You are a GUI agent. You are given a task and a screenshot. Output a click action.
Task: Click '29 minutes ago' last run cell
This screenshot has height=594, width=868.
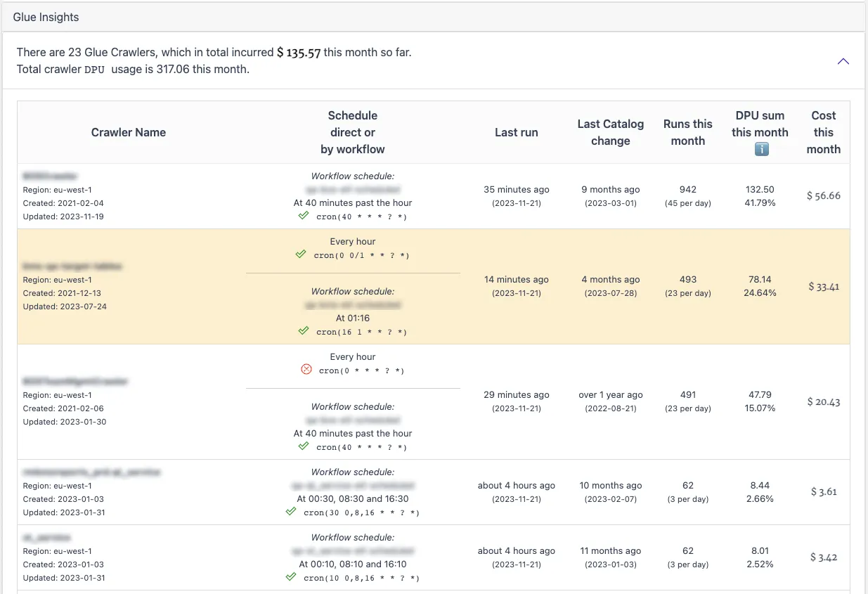point(517,394)
